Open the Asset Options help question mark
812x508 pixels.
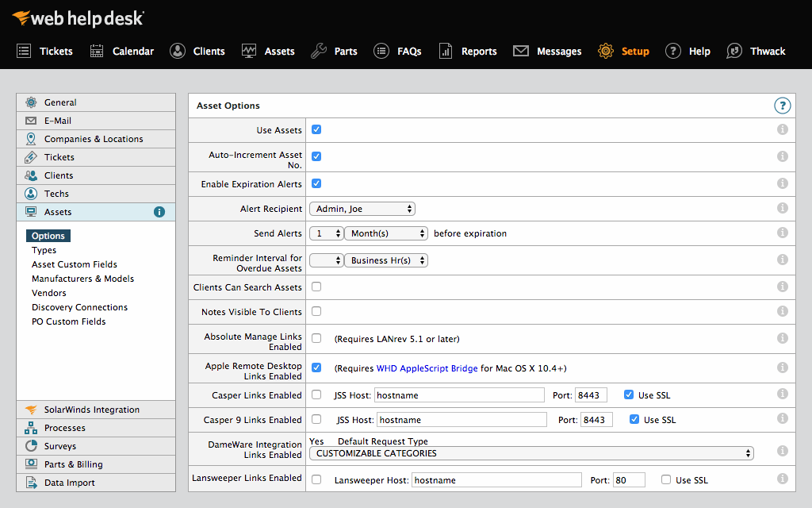tap(782, 105)
